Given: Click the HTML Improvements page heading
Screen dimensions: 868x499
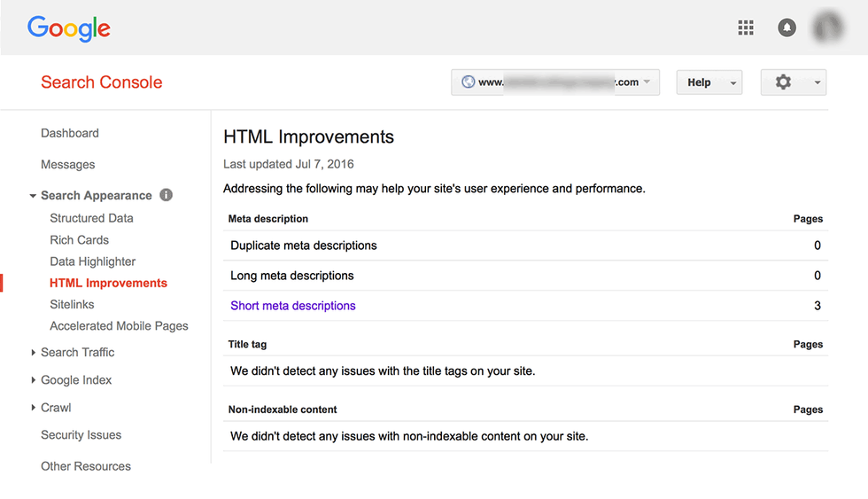Looking at the screenshot, I should 308,136.
